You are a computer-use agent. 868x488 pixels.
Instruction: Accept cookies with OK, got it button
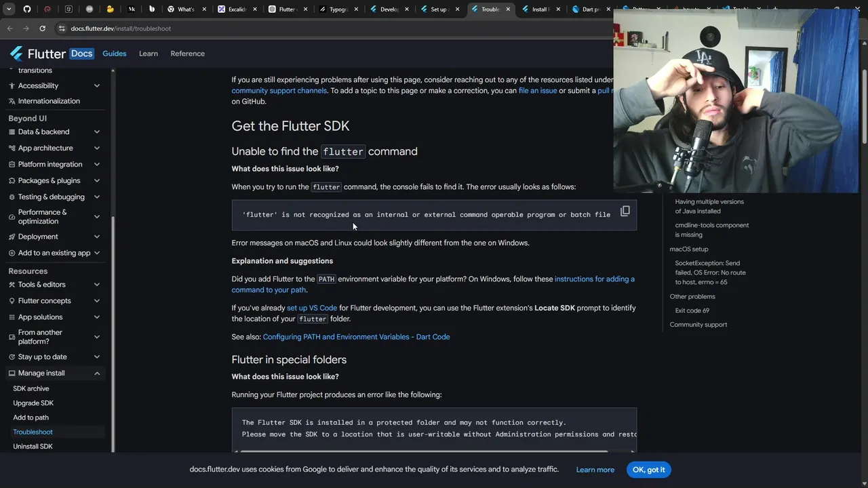coord(649,470)
